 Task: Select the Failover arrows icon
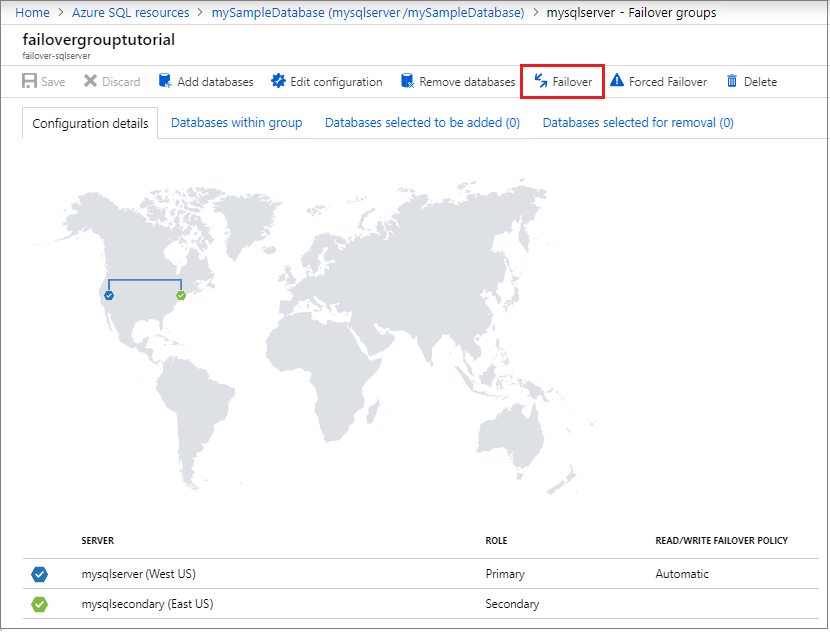[x=541, y=81]
